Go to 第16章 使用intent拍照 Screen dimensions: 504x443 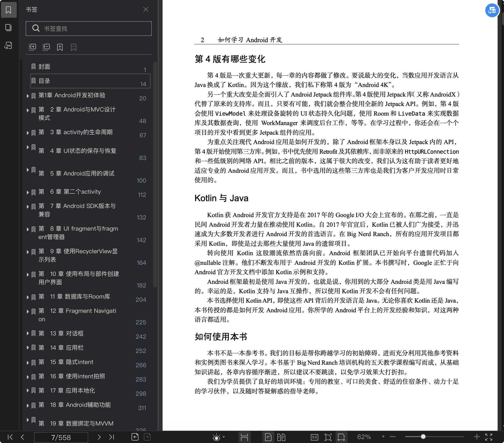click(x=72, y=376)
